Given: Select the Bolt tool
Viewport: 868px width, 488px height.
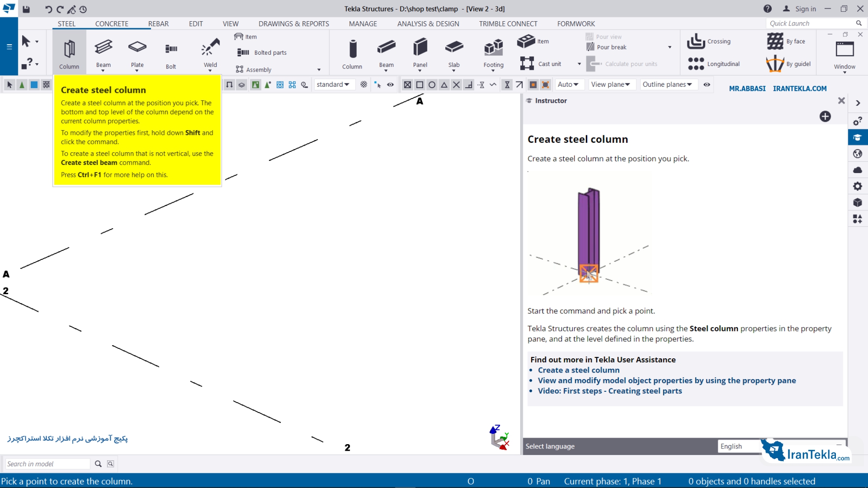Looking at the screenshot, I should point(171,53).
